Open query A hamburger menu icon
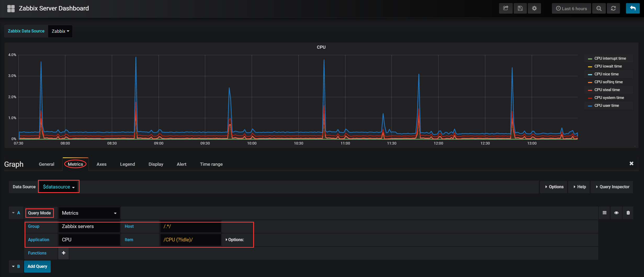Screen dimensions: 644x277 605,213
